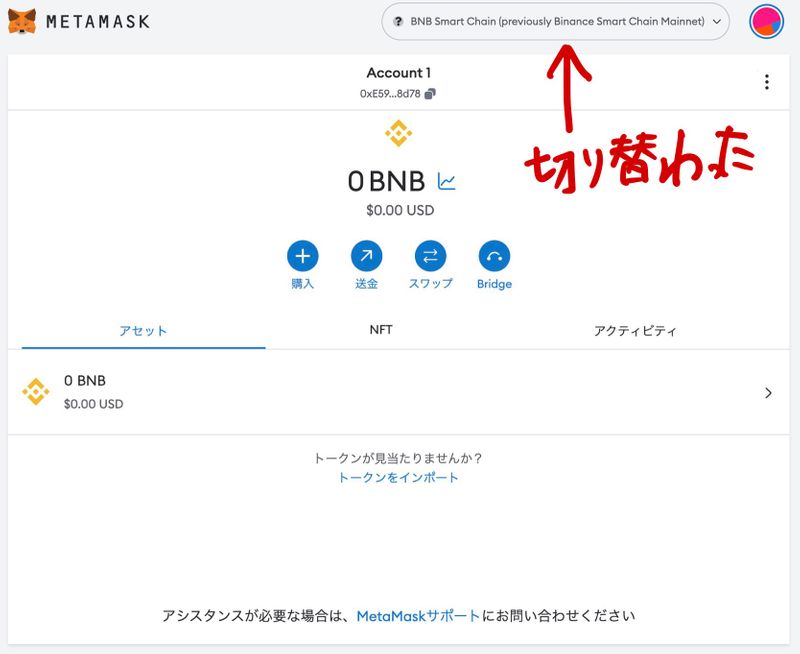
Task: Open the BNB Smart Chain network selector
Action: coord(556,21)
